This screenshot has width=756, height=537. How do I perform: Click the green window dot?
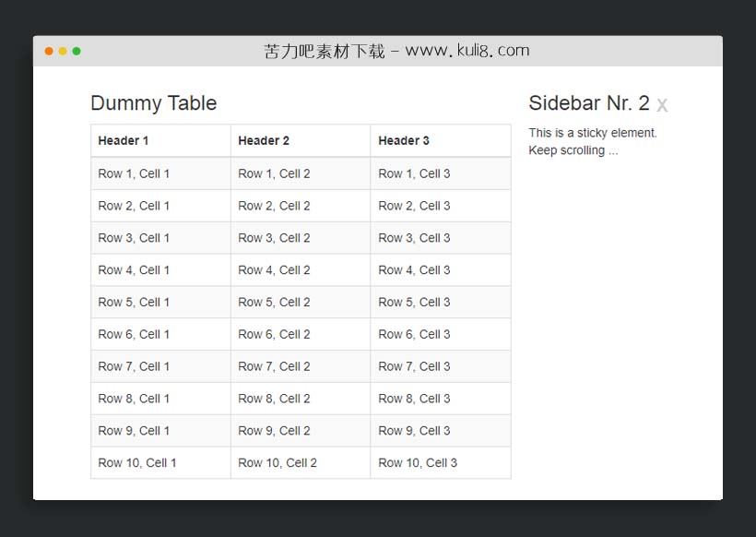point(77,51)
